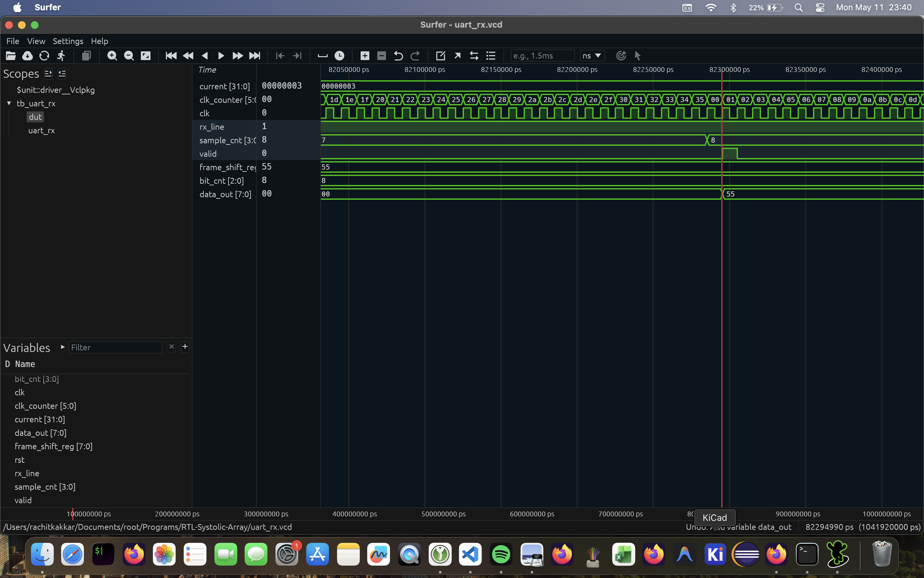Select the uart_rx scope
The height and width of the screenshot is (578, 924).
pos(42,130)
